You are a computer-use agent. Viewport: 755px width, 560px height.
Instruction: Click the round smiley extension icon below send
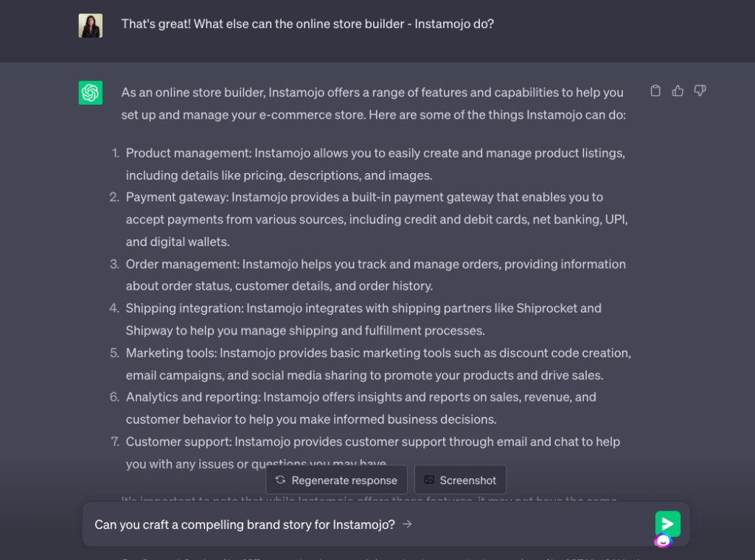(x=663, y=541)
